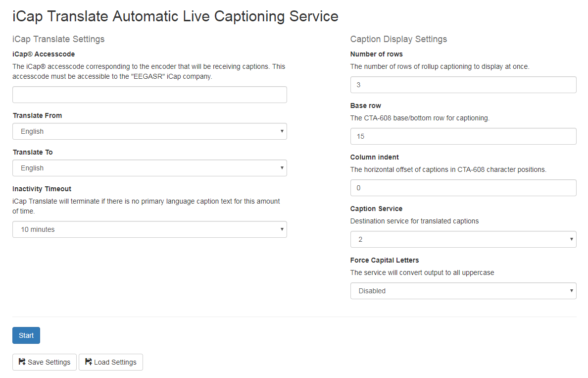Open the Force Capital Letters dropdown

[x=463, y=291]
